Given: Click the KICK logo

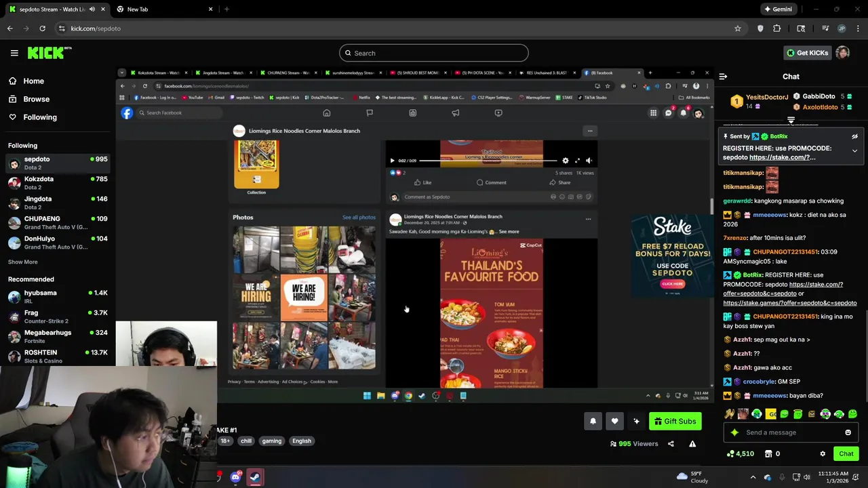Looking at the screenshot, I should (x=50, y=53).
